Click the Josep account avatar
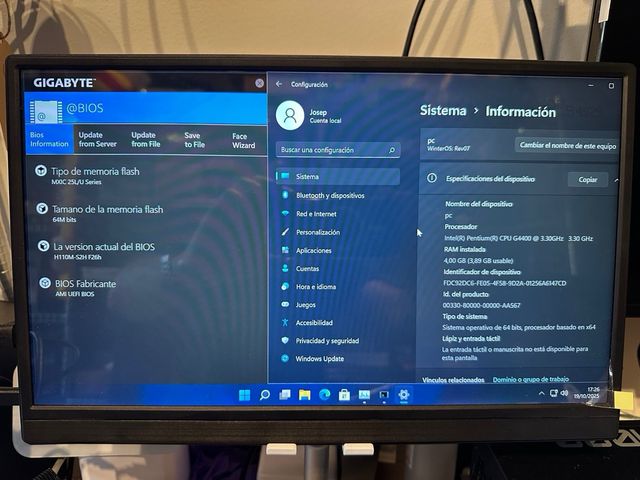The image size is (640, 480). (290, 116)
